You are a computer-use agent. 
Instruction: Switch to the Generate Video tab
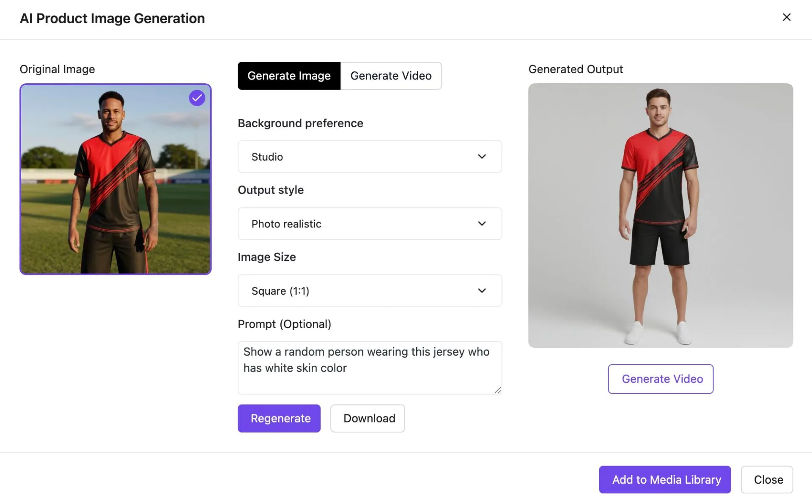coord(391,76)
